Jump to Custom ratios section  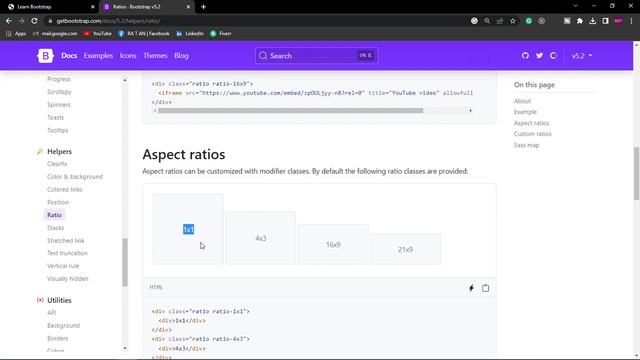click(533, 134)
